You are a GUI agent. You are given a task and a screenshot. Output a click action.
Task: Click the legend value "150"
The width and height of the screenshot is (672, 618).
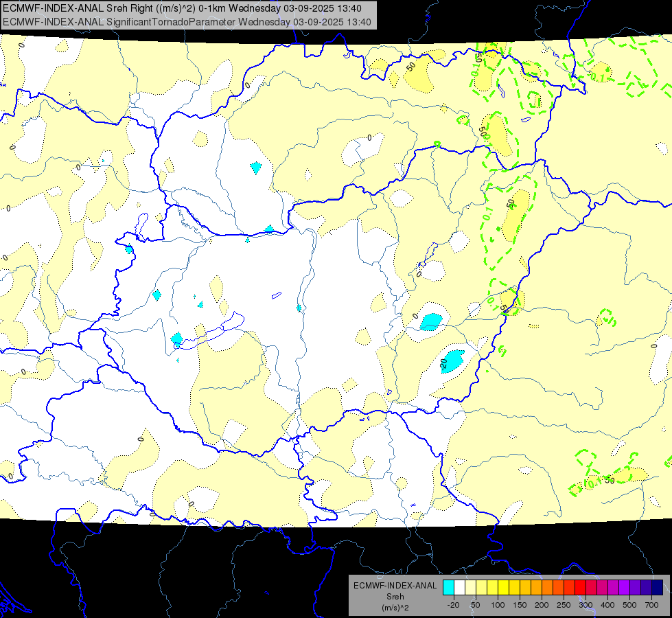[520, 605]
